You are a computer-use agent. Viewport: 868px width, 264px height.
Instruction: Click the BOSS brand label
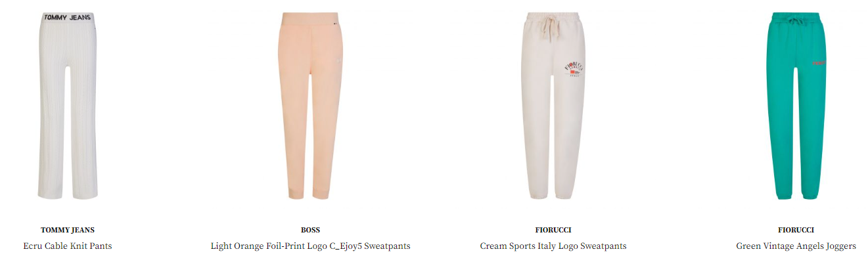[x=310, y=230]
